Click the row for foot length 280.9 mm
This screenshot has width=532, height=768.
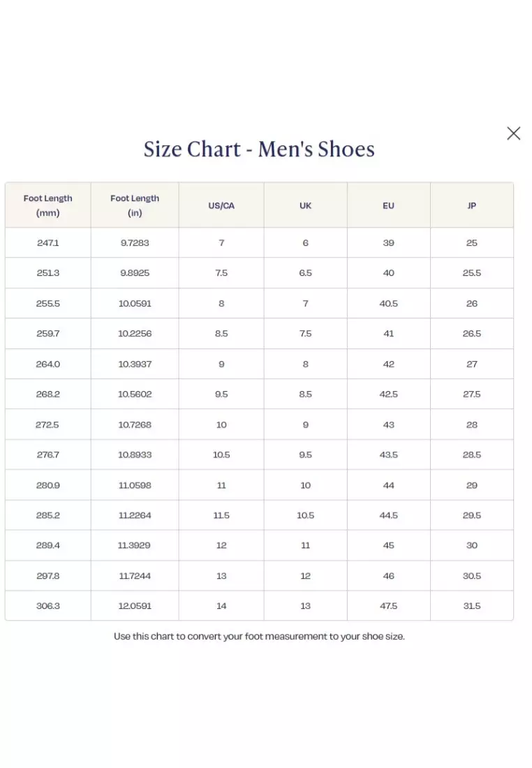47,485
